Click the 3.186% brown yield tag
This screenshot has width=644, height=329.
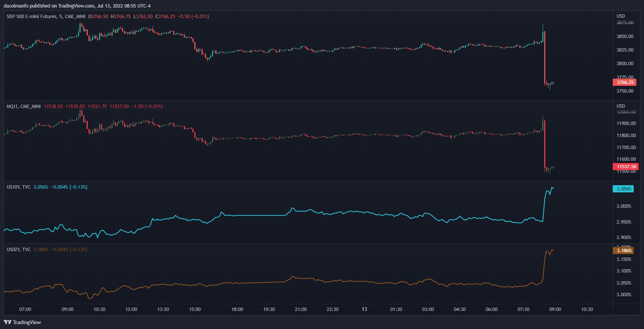623,251
